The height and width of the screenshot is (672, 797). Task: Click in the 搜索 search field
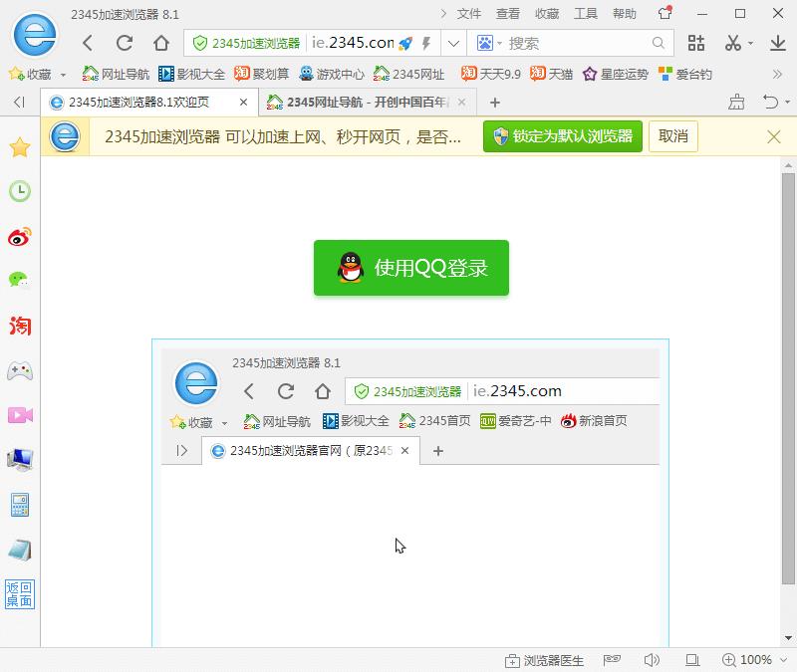(x=577, y=44)
